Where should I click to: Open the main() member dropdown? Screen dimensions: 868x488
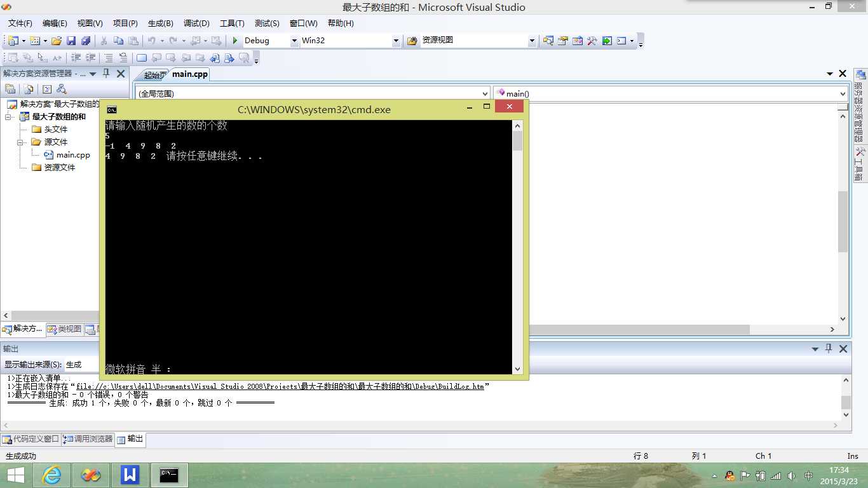[843, 93]
